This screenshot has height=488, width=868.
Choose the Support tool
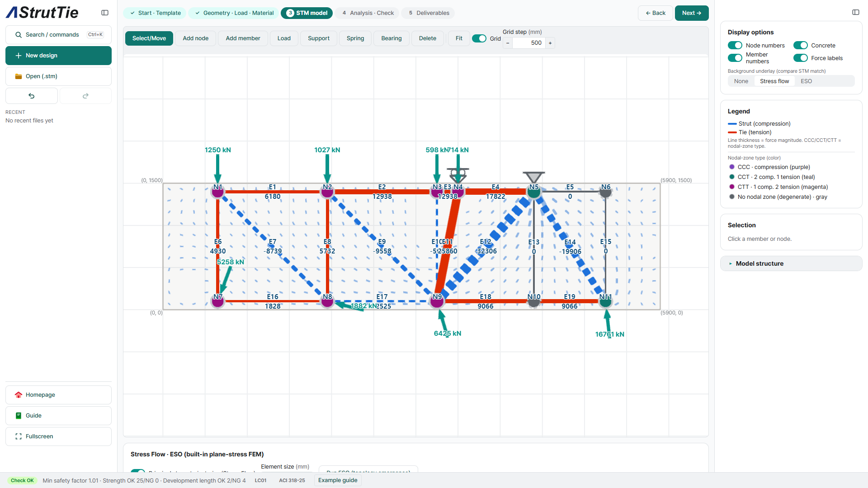pos(319,38)
